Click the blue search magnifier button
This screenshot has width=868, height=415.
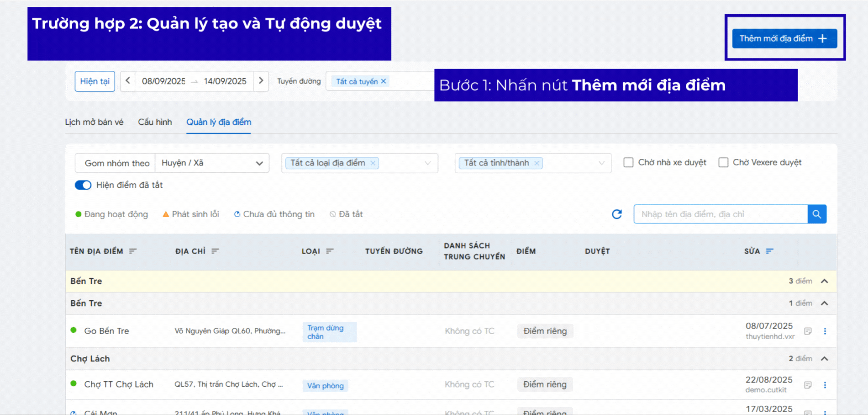[816, 214]
